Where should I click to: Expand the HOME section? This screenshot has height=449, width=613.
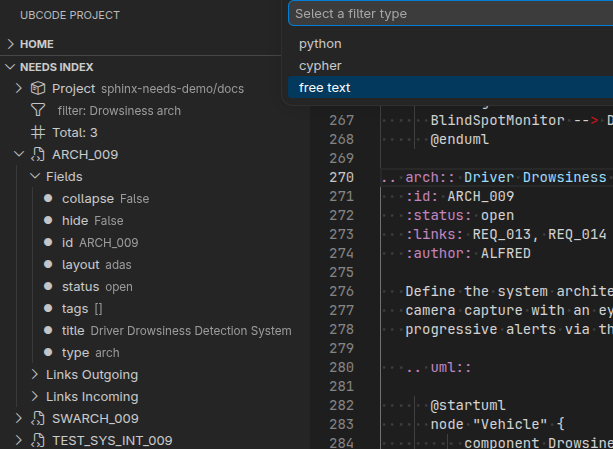(x=11, y=44)
